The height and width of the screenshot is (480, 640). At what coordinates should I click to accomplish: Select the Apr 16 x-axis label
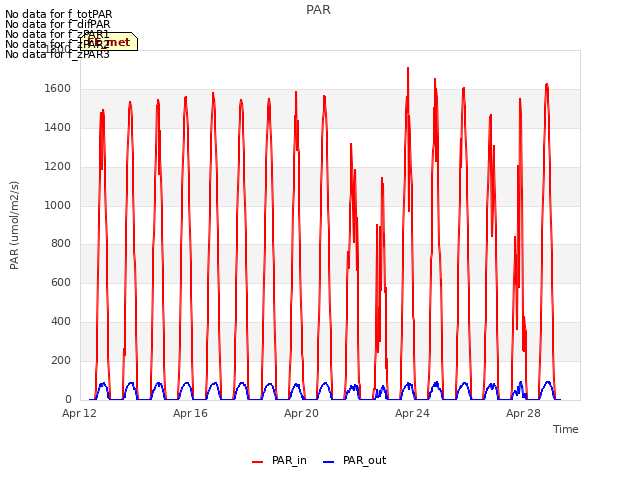point(190,413)
